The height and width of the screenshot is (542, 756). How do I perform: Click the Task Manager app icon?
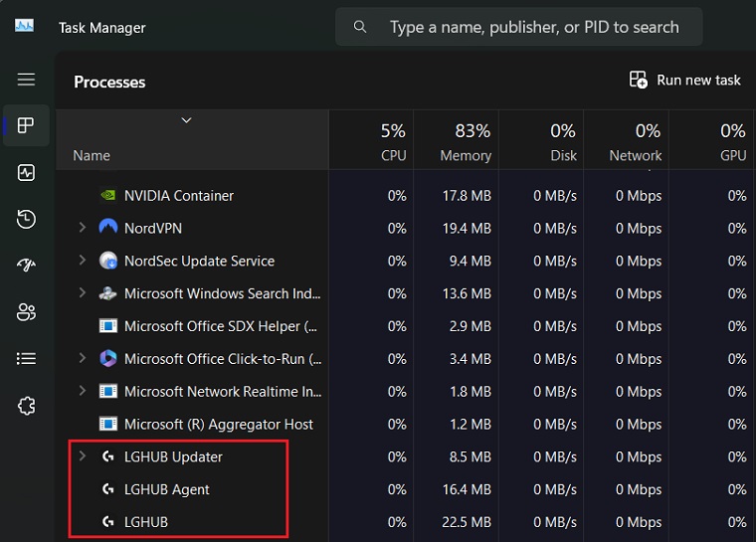click(x=24, y=26)
